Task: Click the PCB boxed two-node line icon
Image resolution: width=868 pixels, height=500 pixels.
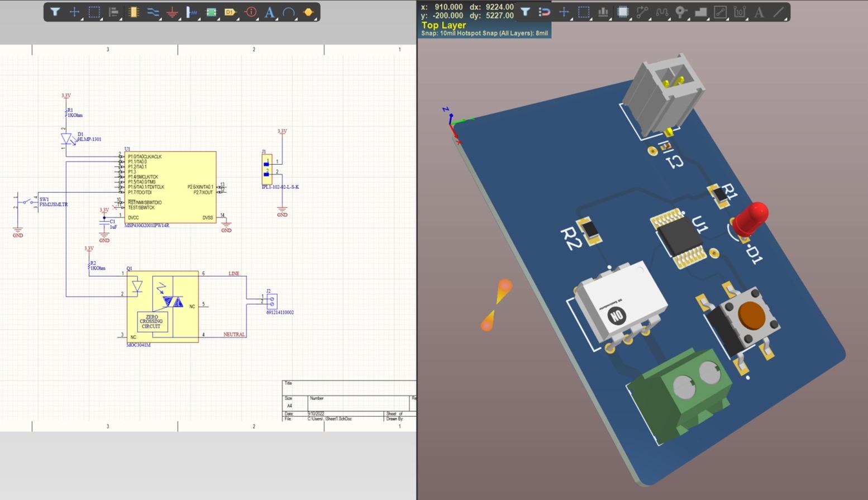Action: 720,12
